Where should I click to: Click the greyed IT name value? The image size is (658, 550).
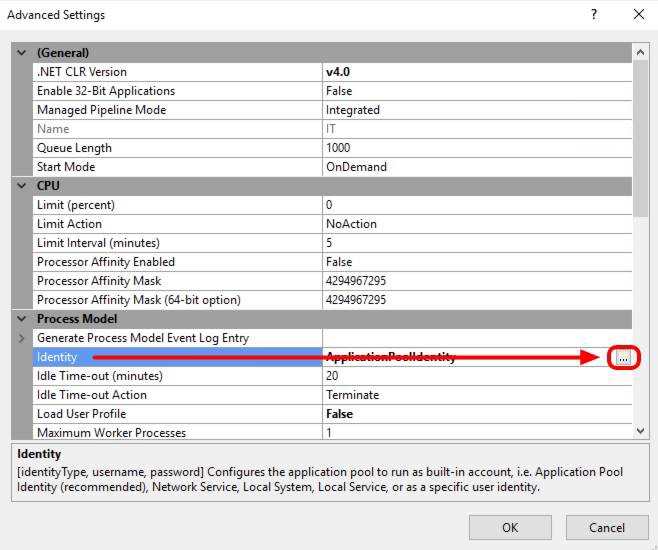(x=477, y=129)
